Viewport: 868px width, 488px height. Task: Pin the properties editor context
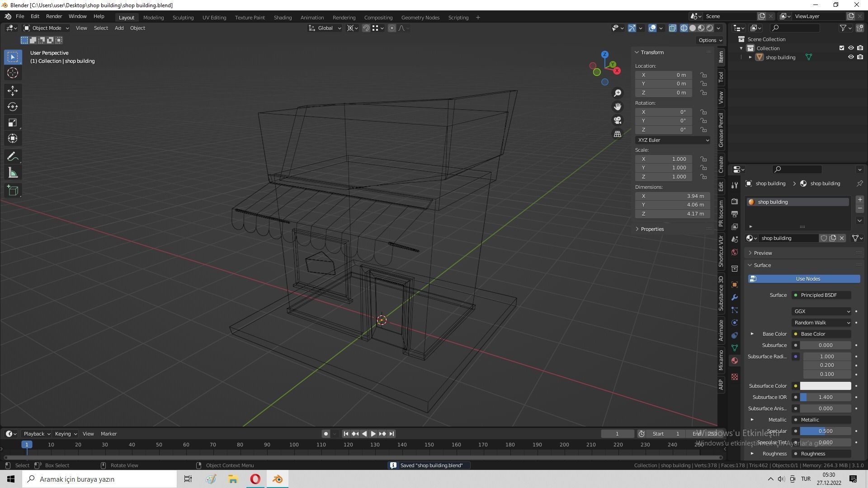[860, 183]
